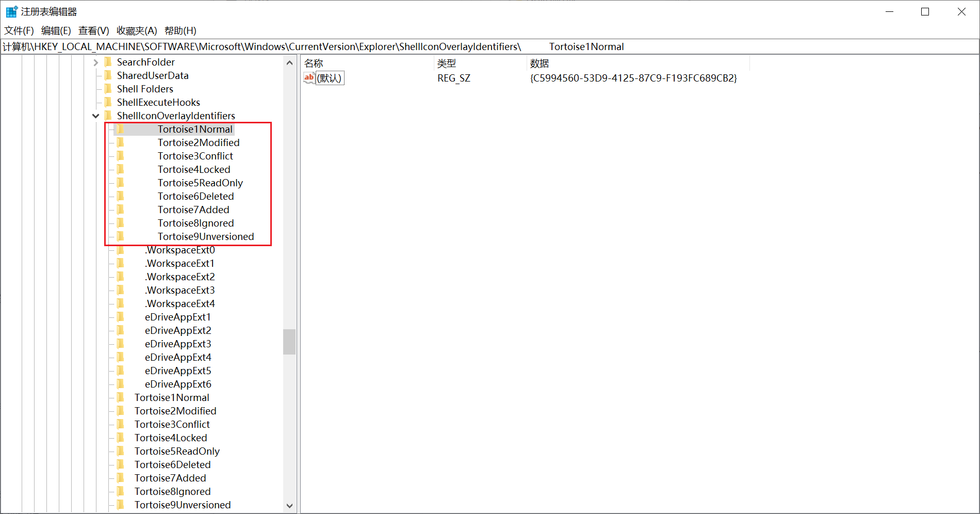The height and width of the screenshot is (514, 980).
Task: Click folder icon of eDriveAppExt1
Action: point(121,317)
